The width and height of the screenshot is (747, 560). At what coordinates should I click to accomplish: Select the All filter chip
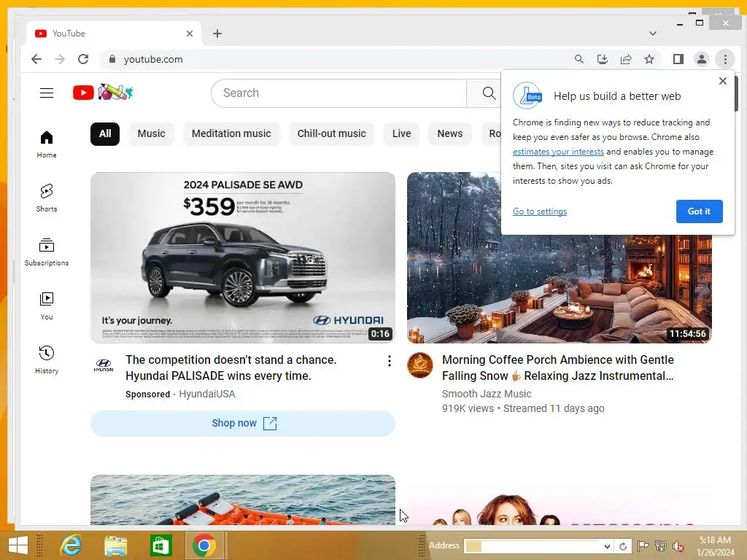tap(105, 134)
